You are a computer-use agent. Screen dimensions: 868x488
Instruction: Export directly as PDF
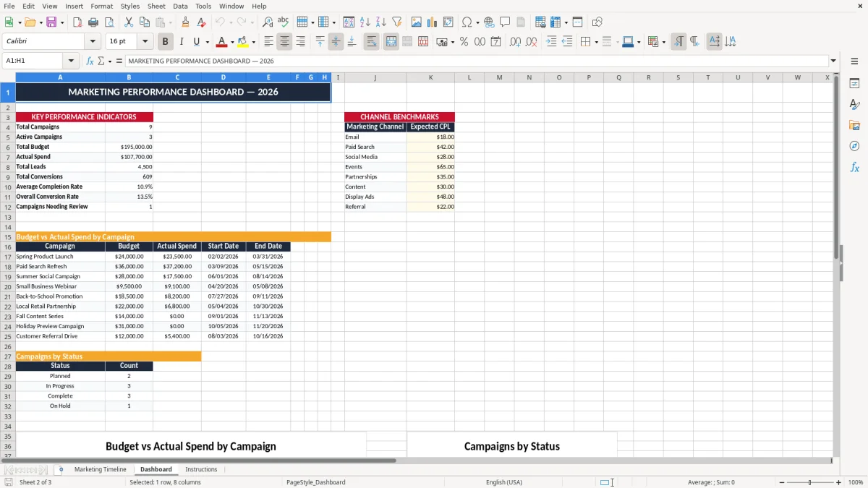coord(77,22)
